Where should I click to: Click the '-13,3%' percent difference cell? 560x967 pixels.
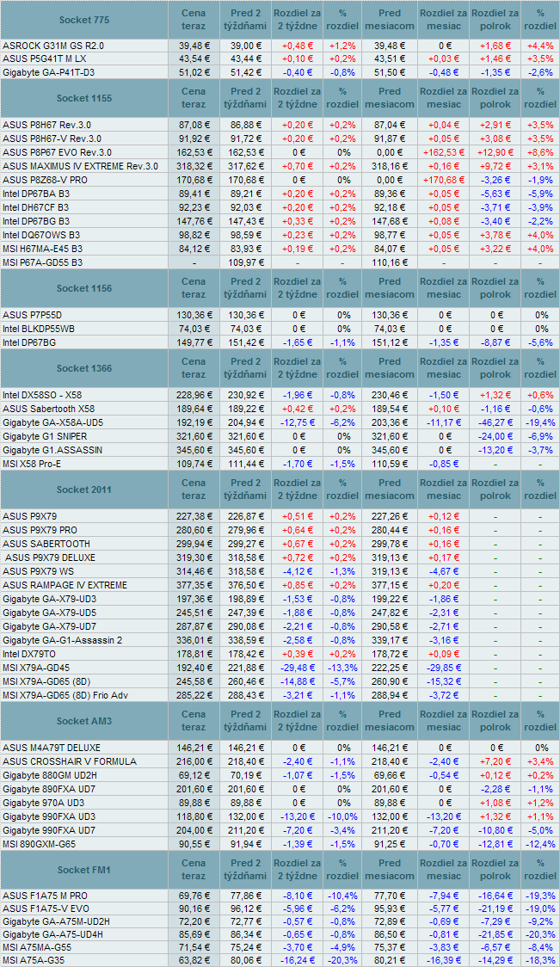tap(342, 668)
